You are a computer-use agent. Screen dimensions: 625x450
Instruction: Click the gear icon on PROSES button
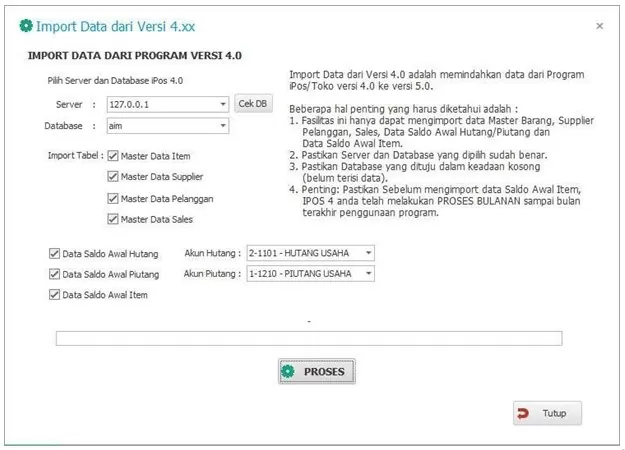click(288, 372)
